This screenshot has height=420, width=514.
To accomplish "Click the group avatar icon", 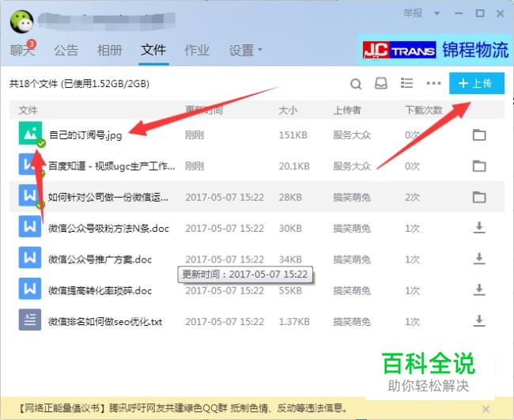I will tap(22, 21).
